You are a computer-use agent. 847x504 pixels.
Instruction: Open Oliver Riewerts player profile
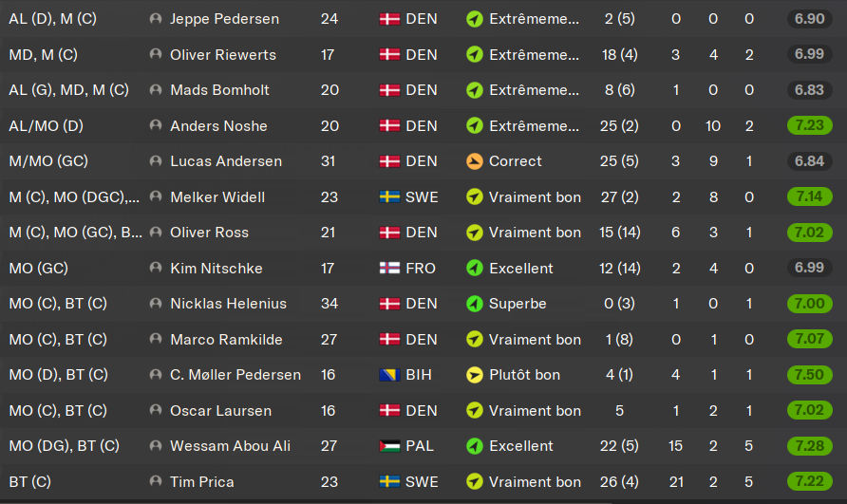point(223,55)
